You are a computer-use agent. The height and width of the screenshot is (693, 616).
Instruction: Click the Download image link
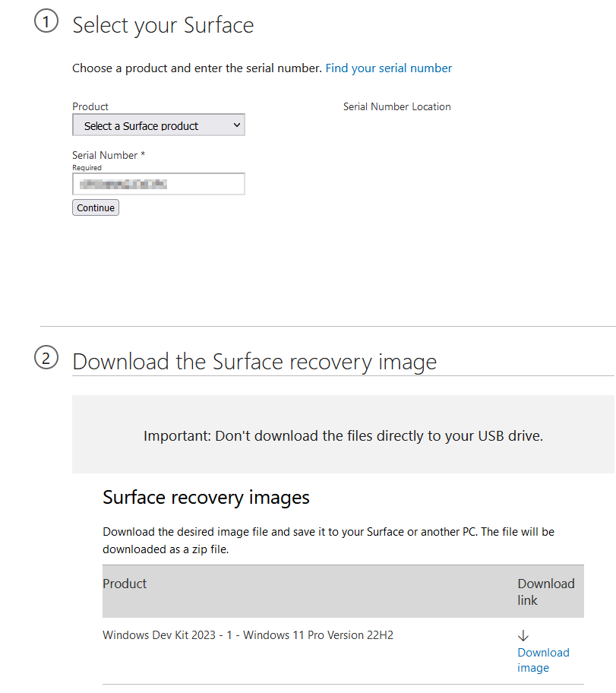(x=543, y=660)
